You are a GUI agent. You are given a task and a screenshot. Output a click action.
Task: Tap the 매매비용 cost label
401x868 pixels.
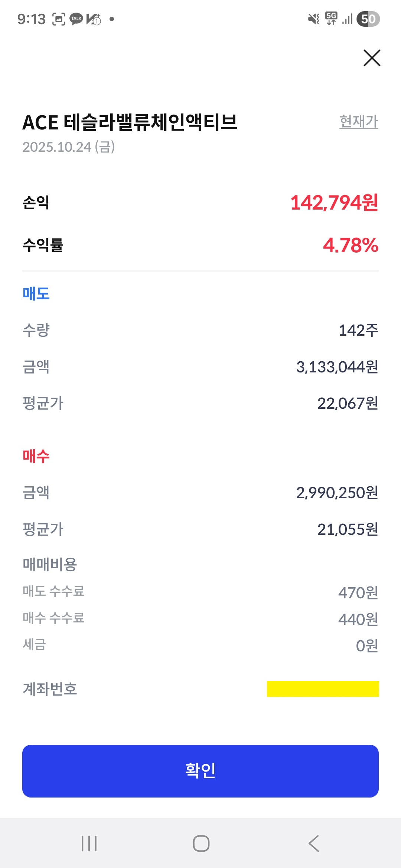coord(50,565)
